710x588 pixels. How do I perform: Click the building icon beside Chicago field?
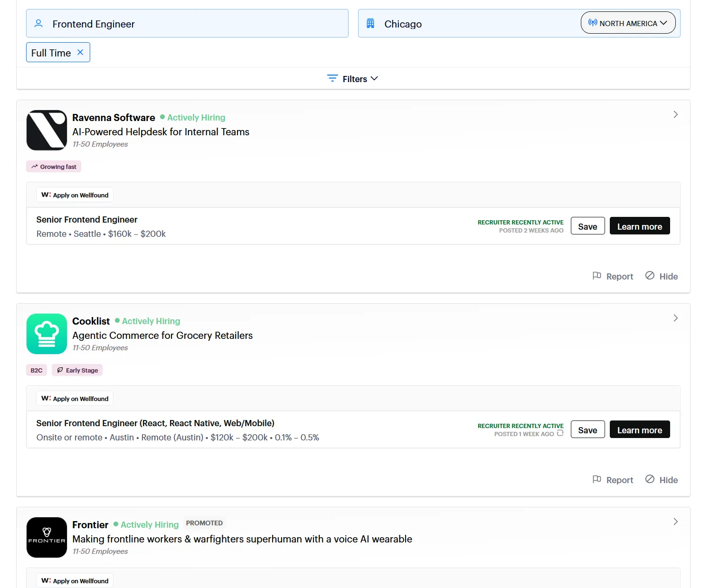click(370, 23)
